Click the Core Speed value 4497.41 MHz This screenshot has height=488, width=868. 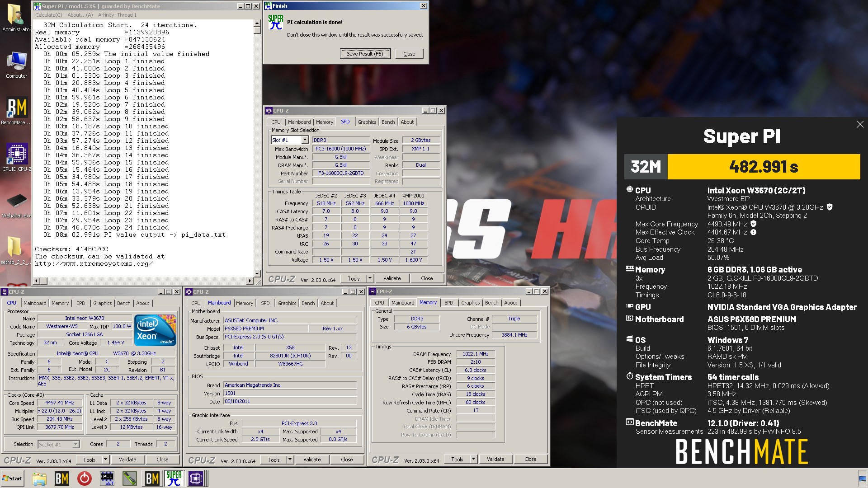[x=60, y=403]
